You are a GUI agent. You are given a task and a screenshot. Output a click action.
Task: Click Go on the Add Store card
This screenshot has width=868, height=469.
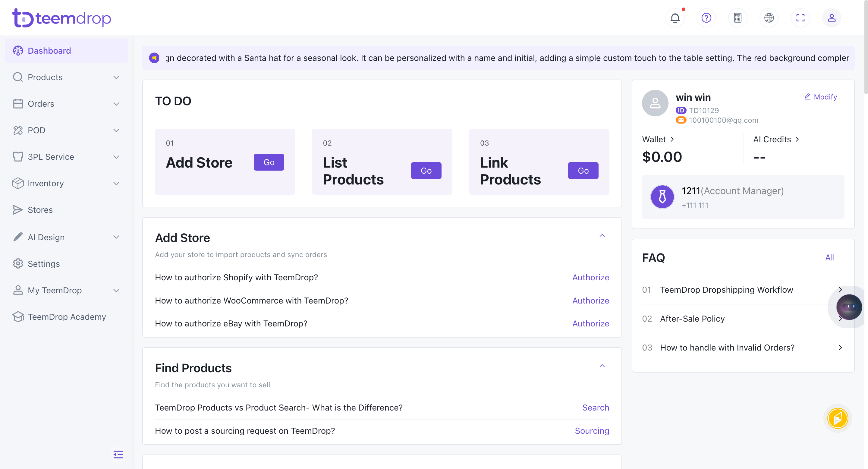coord(269,162)
